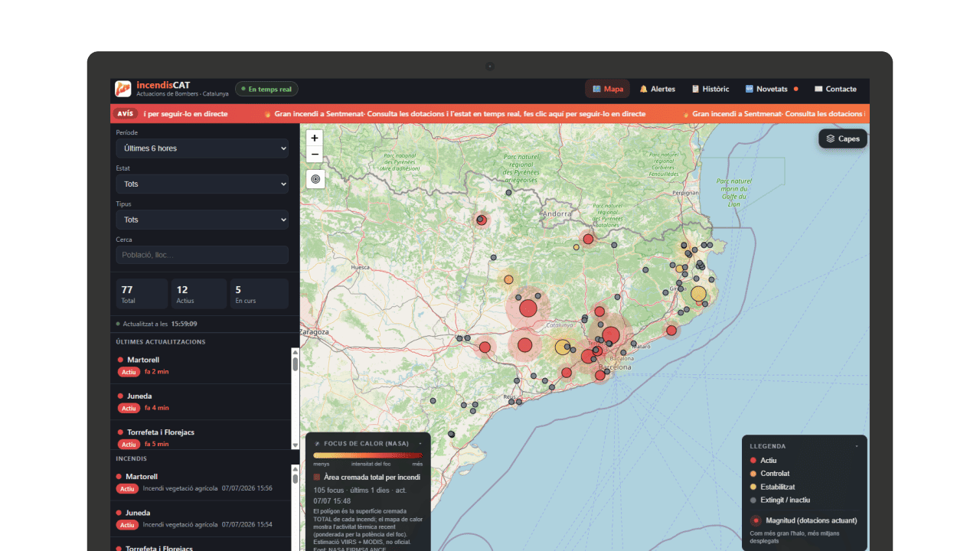The height and width of the screenshot is (551, 980).
Task: Click the orange notification dot beside Novetats
Action: (x=795, y=89)
